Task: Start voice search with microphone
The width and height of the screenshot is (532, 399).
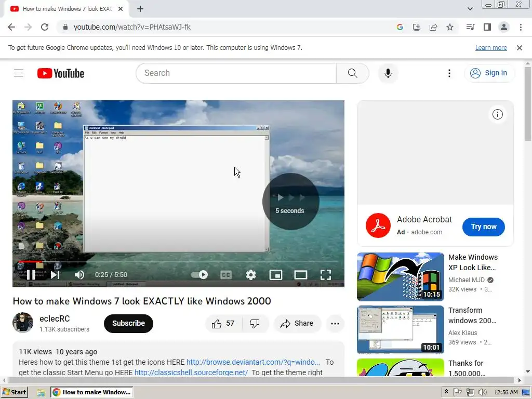Action: click(x=388, y=73)
